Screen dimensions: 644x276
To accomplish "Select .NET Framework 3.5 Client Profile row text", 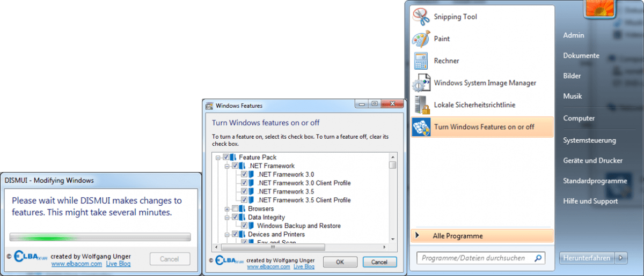I will click(304, 200).
